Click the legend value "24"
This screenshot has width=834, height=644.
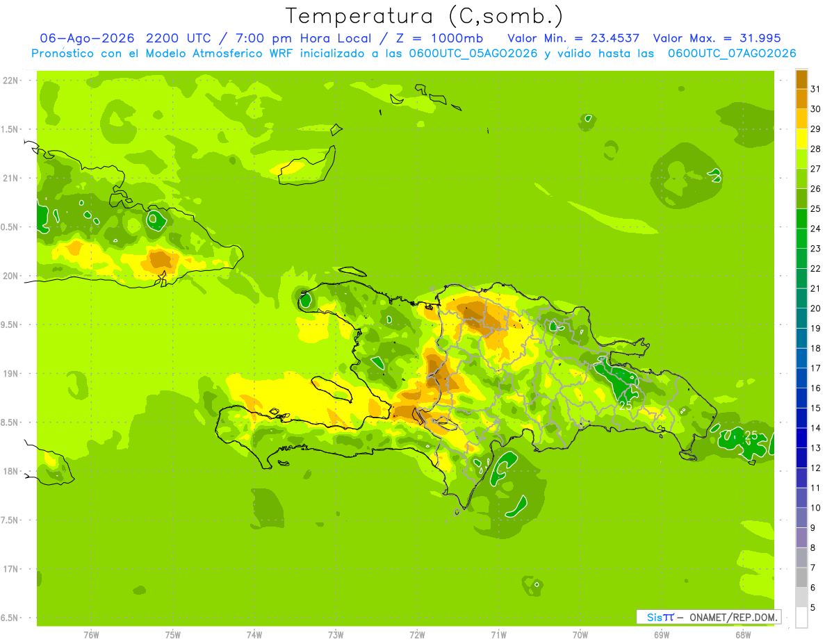click(816, 229)
